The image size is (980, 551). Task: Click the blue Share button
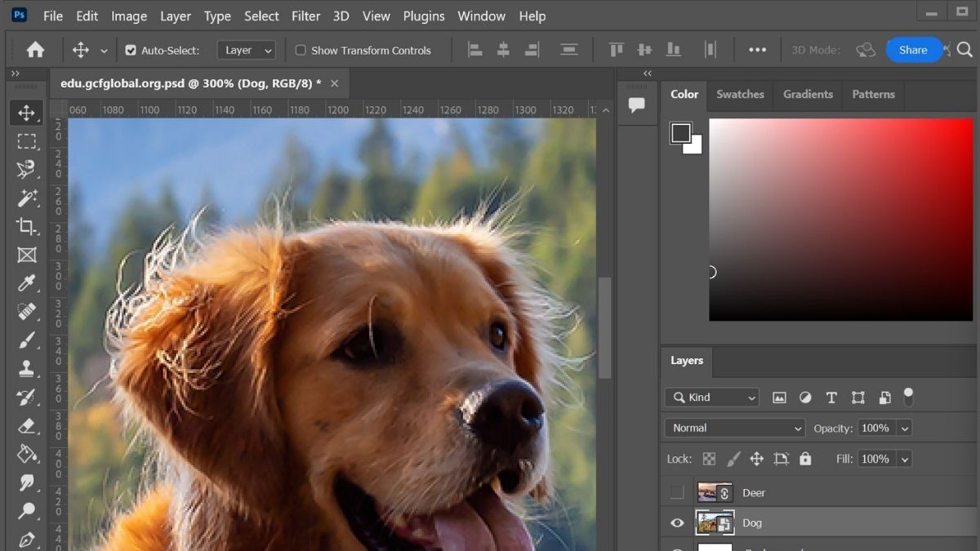point(913,50)
